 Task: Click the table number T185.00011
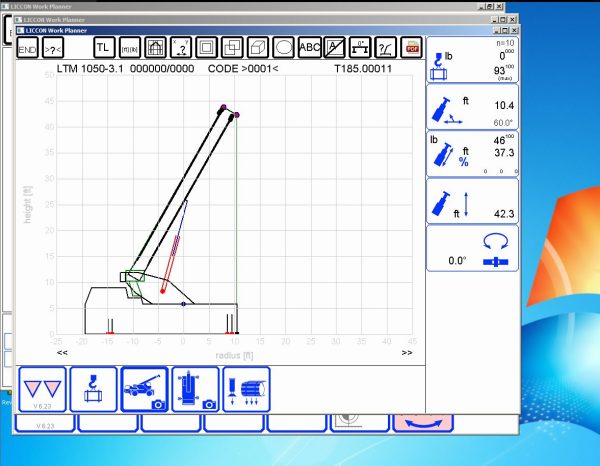point(363,69)
